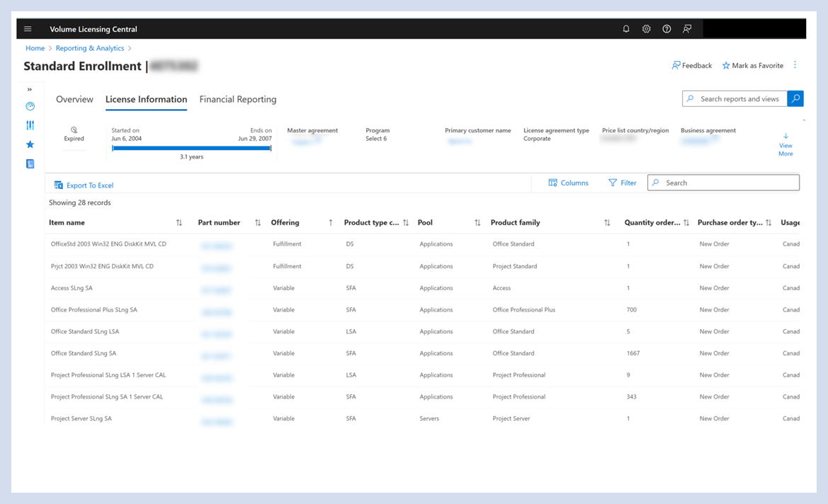
Task: Click Business agreement link value
Action: 700,140
